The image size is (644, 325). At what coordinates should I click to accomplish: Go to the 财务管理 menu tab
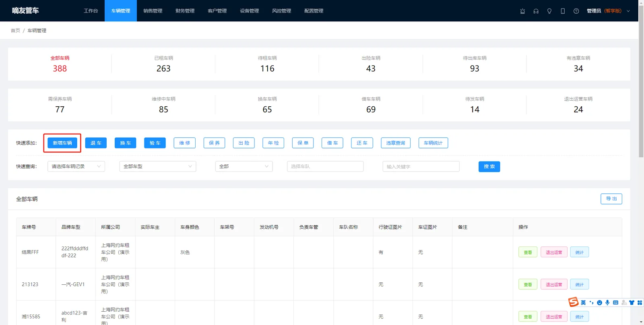[185, 11]
